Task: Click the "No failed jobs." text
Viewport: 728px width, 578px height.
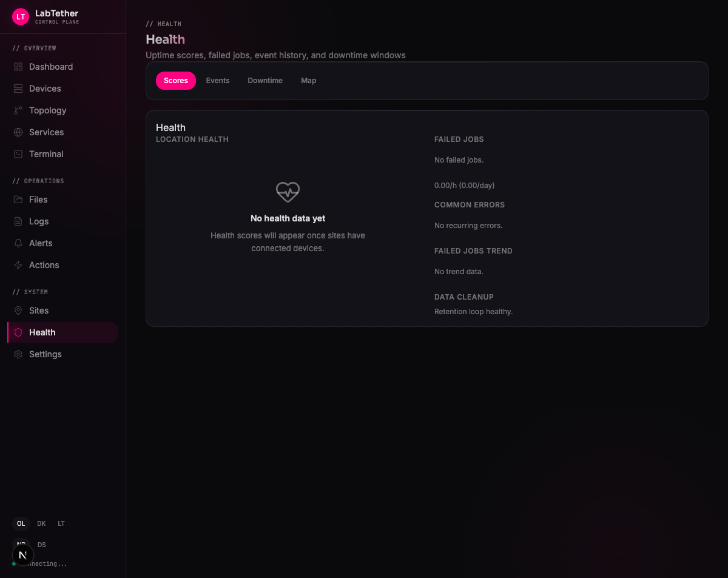Action: 459,160
